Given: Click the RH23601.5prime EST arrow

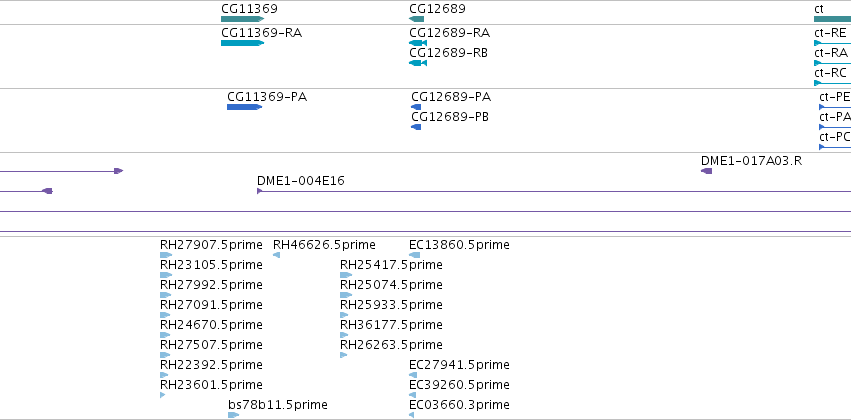Looking at the screenshot, I should point(162,395).
